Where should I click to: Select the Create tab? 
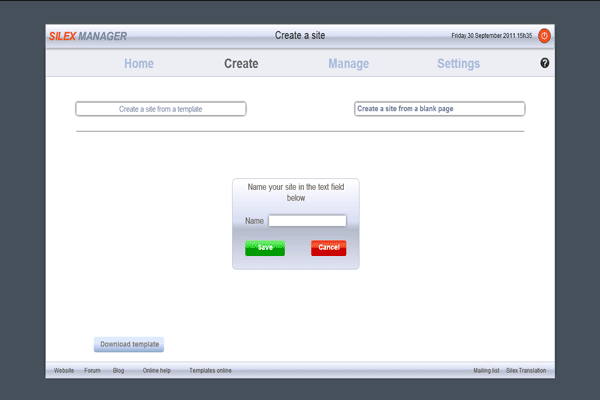coord(241,64)
